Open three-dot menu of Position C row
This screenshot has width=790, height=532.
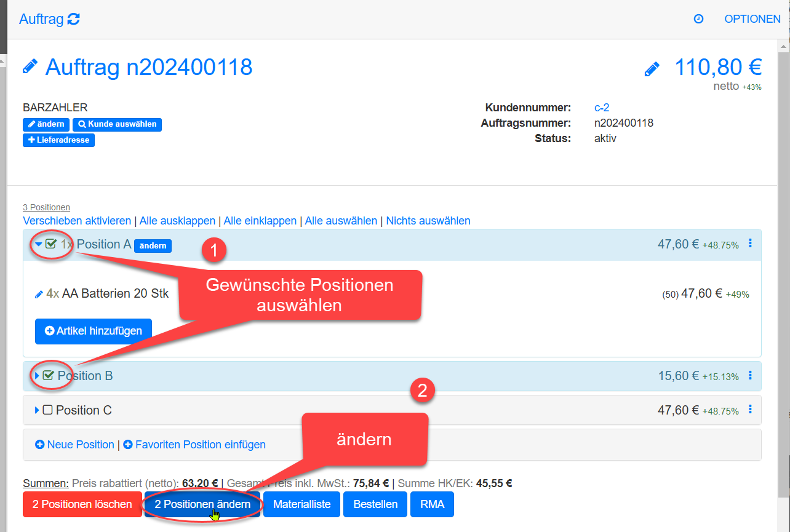click(750, 409)
